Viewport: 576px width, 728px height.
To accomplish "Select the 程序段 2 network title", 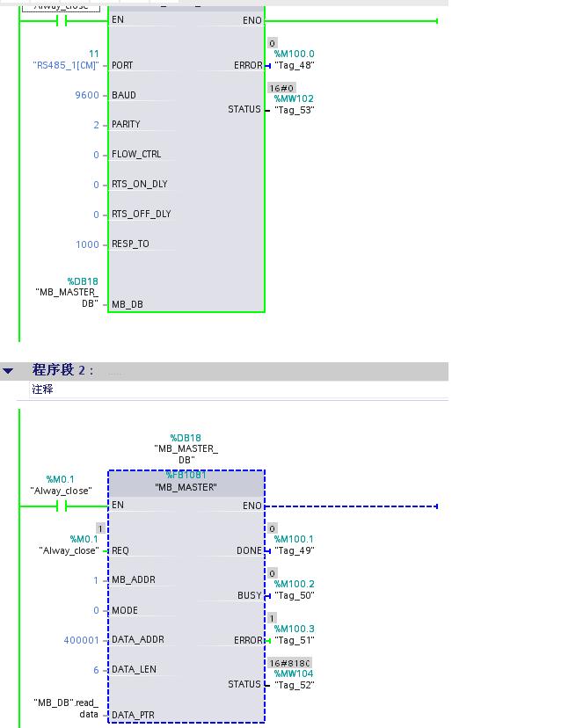I will tap(62, 369).
